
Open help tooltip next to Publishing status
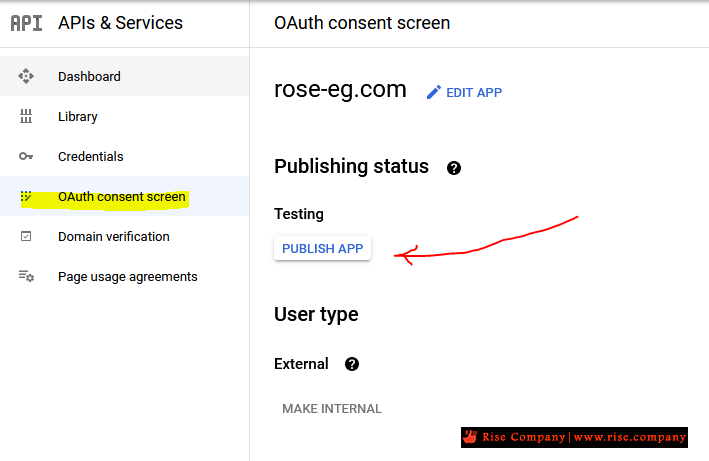tap(454, 168)
